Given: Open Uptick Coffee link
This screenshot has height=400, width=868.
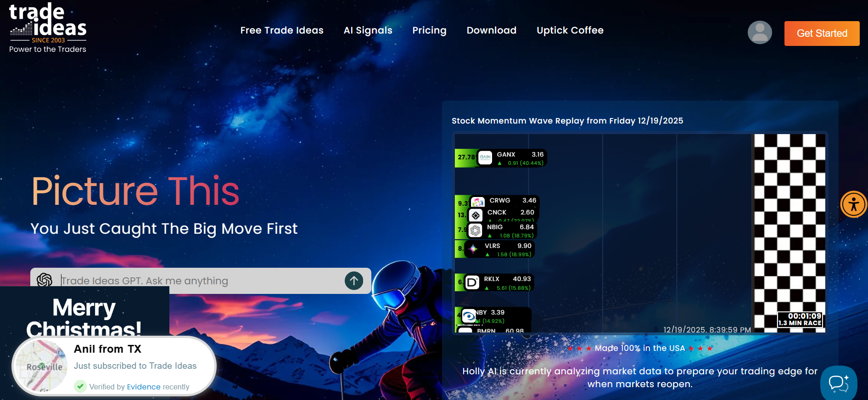Looking at the screenshot, I should [570, 30].
